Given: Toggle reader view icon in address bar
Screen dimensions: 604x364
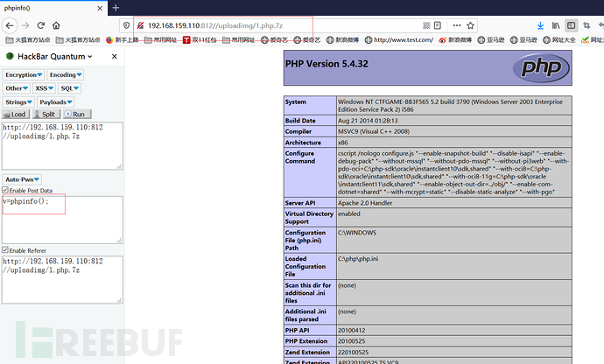Looking at the screenshot, I should 438,25.
